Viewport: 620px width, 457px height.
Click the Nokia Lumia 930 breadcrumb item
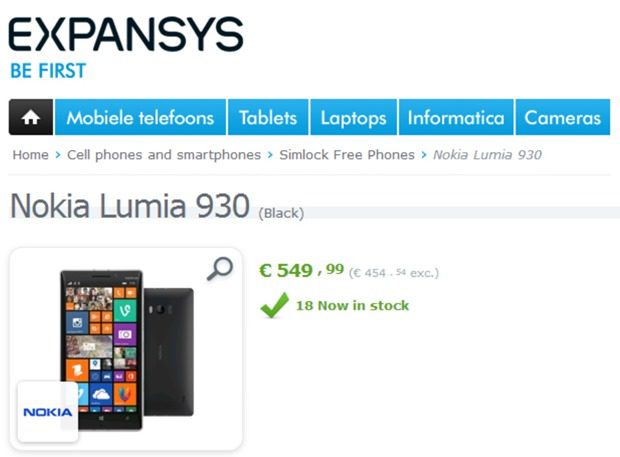point(487,155)
